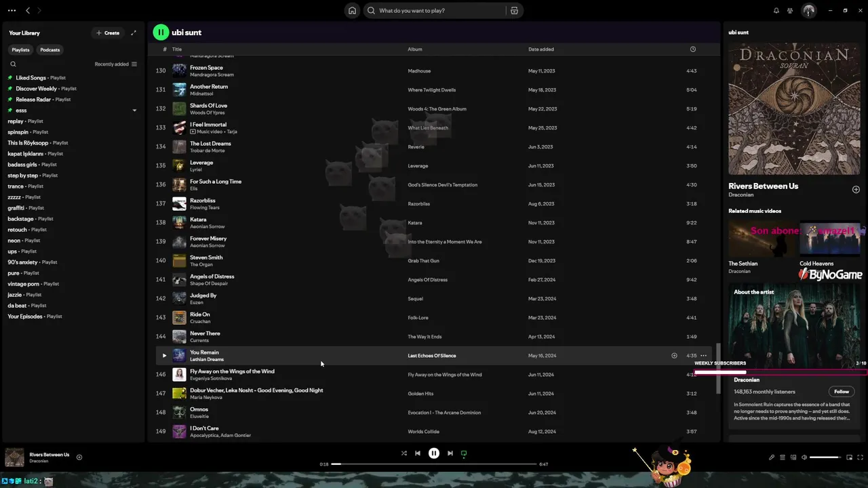Open the About the artist card

(793, 356)
